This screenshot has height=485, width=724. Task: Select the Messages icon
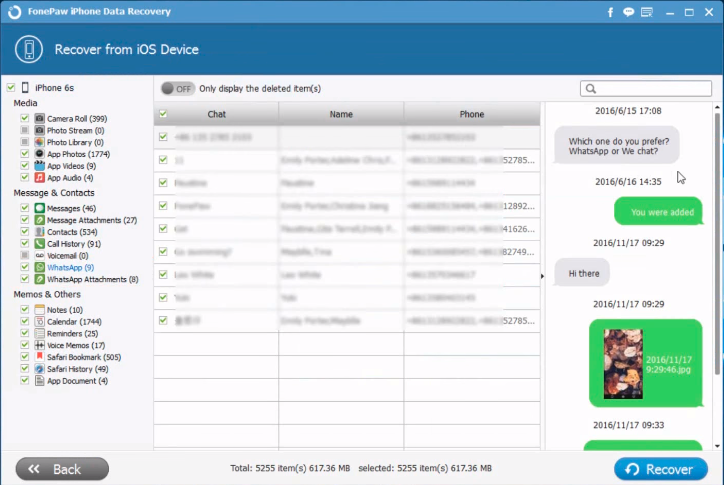[40, 208]
